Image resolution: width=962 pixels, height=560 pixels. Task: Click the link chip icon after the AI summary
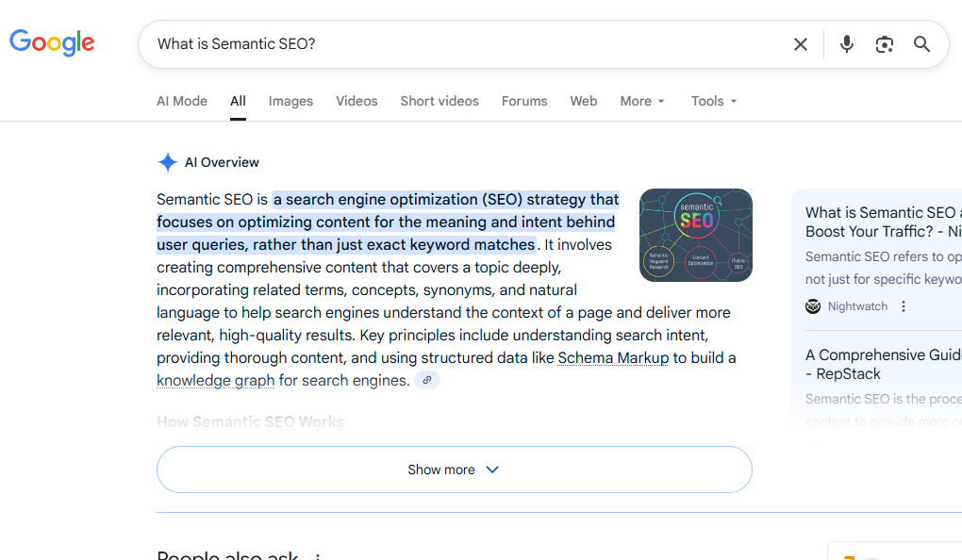click(x=426, y=379)
